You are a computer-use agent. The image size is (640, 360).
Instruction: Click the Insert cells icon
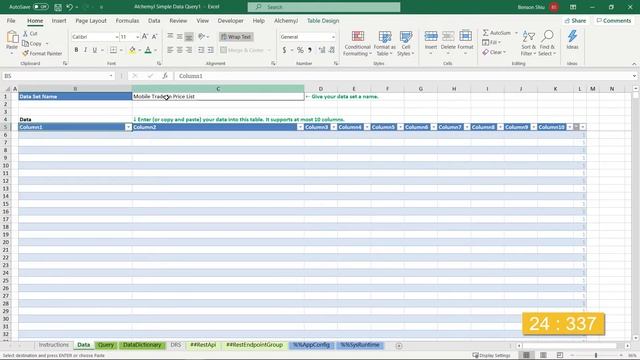(431, 37)
